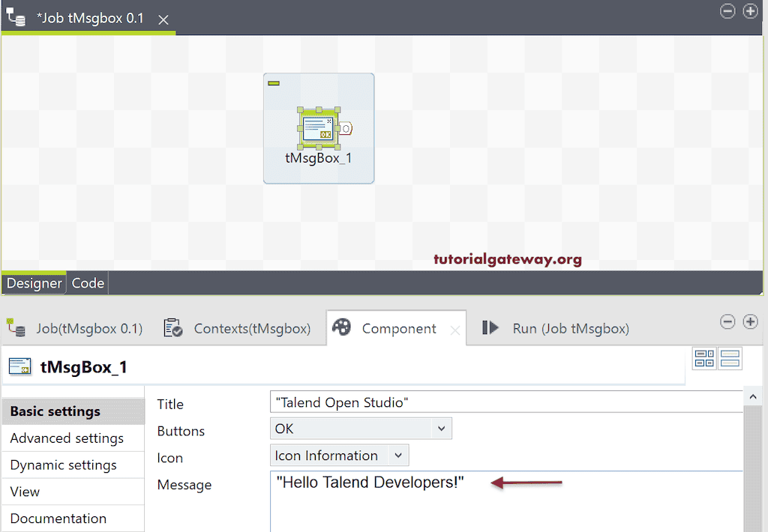768x532 pixels.
Task: Click the tMsgBox_1 header icon
Action: (x=20, y=366)
